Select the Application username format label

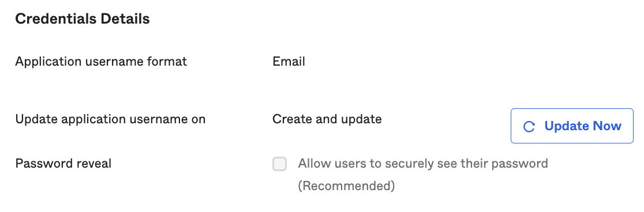point(101,62)
